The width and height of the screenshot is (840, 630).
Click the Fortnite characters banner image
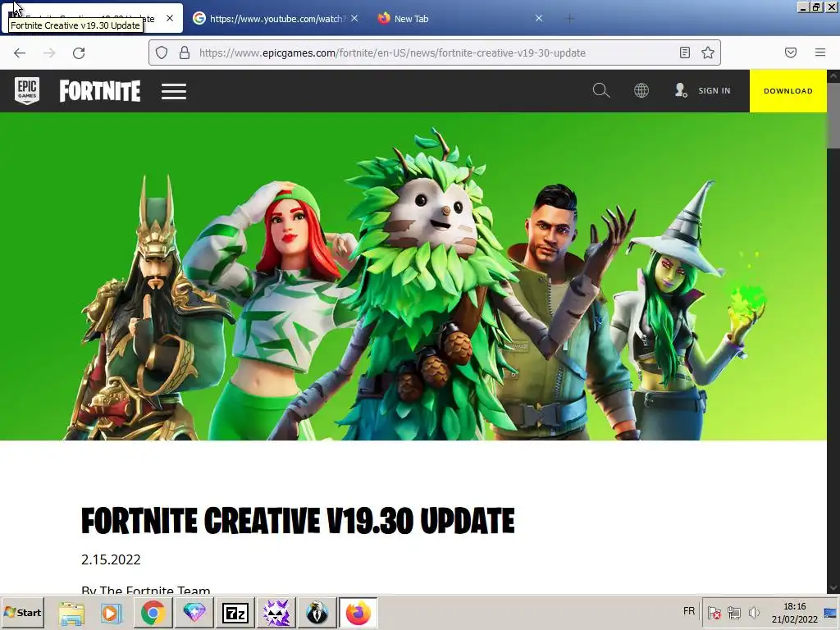[413, 276]
